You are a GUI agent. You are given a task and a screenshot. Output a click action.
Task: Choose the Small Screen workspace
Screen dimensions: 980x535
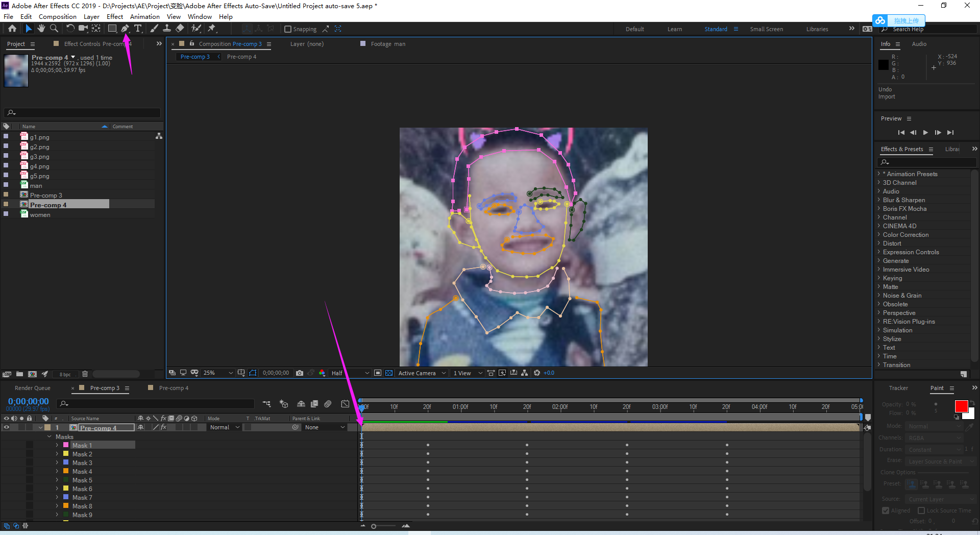click(766, 29)
